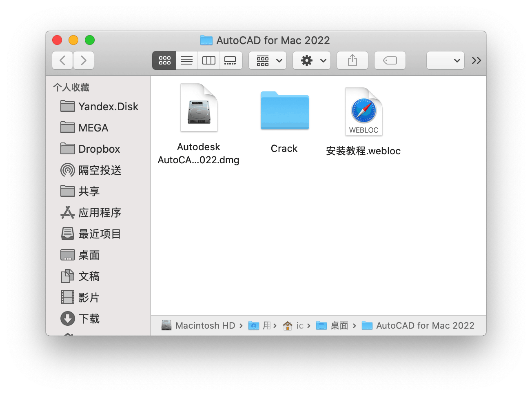Open the group-by arrangement dropdown
The image size is (532, 396).
coord(268,60)
